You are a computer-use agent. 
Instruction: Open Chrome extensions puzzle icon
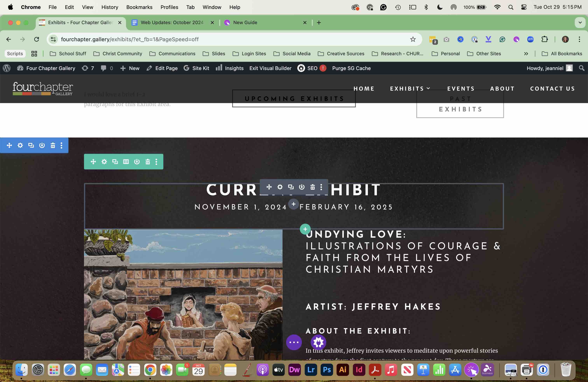click(x=545, y=39)
